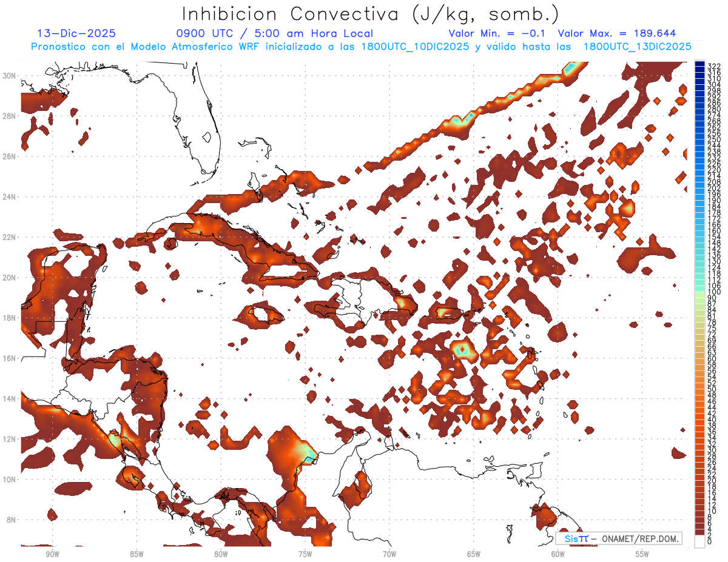Click the 'Valor Max. = 189.644' readout
The width and height of the screenshot is (728, 562).
[x=617, y=33]
